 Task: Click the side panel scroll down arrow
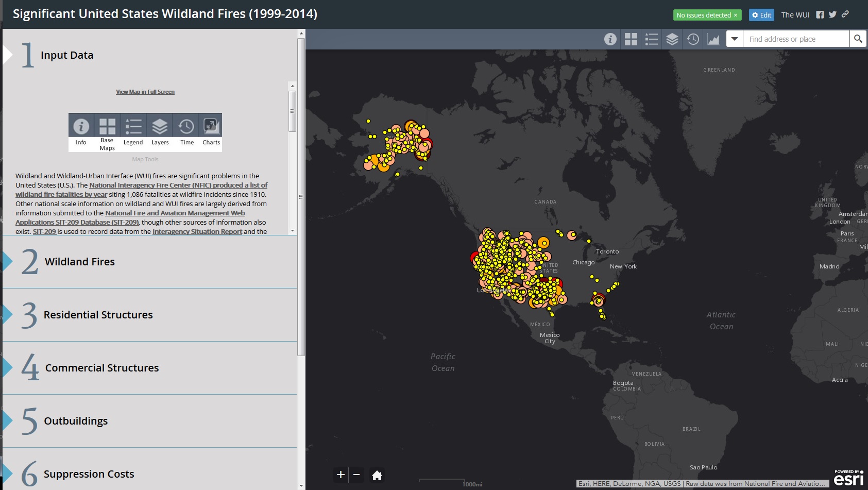301,485
